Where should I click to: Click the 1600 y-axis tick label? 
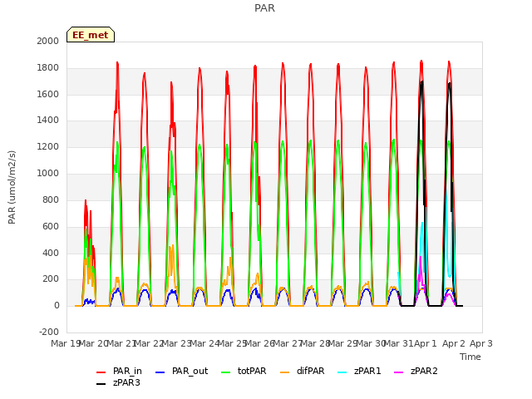(48, 94)
